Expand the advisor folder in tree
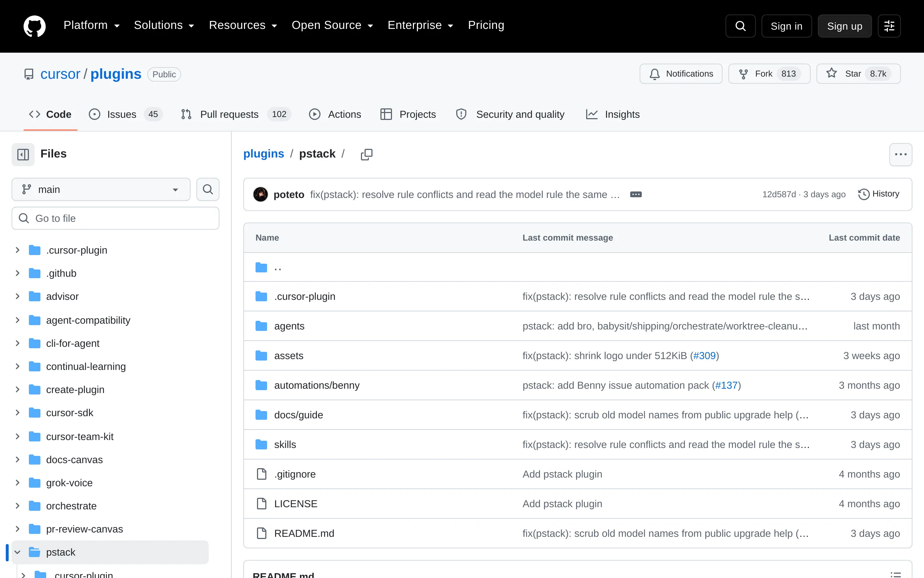The image size is (924, 578). click(17, 297)
